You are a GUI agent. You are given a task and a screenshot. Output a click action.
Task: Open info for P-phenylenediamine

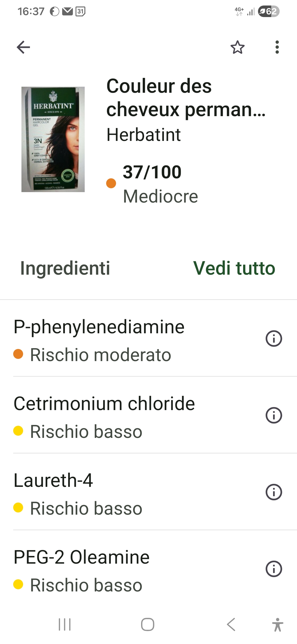click(x=274, y=338)
